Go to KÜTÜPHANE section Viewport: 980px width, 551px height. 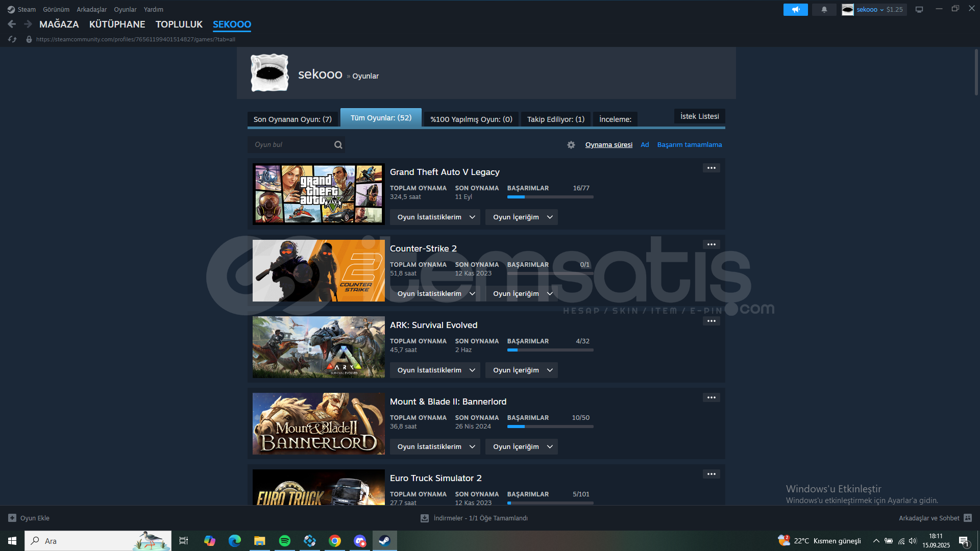[x=117, y=24]
